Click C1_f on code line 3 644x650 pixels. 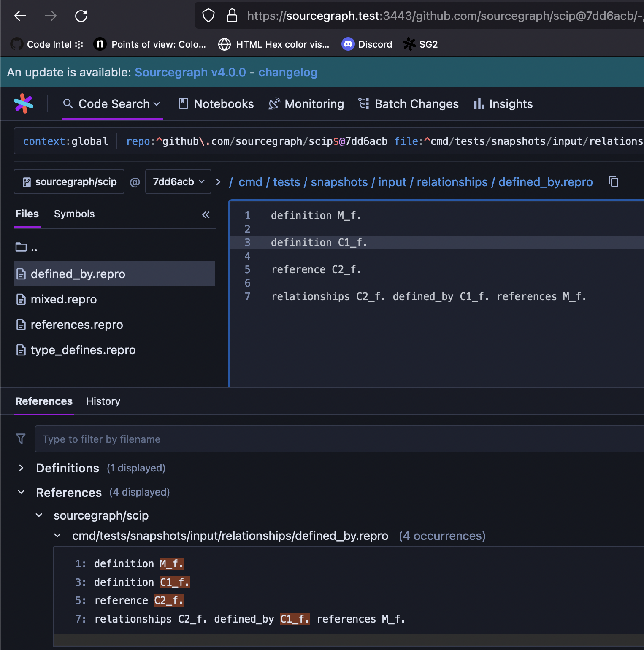(x=353, y=242)
